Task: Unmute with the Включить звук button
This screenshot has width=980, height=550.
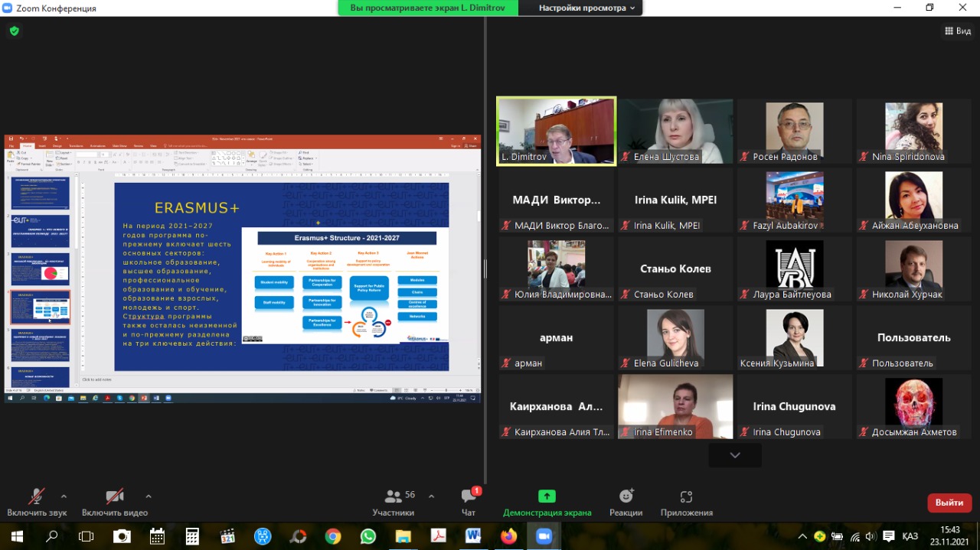Action: pyautogui.click(x=37, y=503)
